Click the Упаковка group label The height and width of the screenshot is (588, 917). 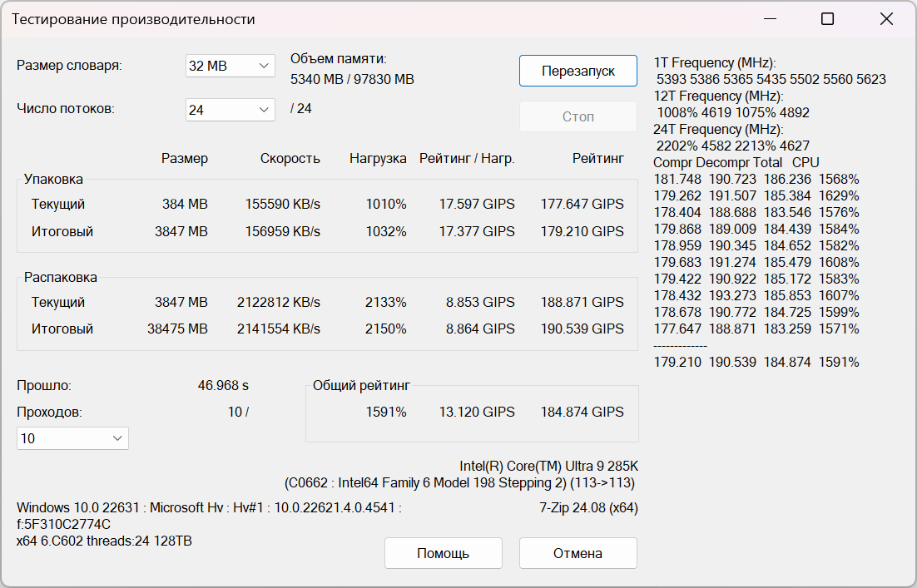[53, 179]
